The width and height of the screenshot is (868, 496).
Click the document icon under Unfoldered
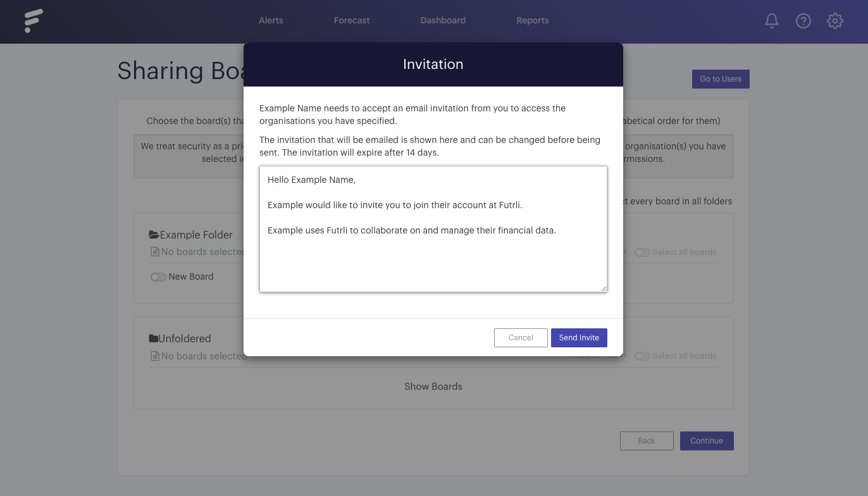click(x=154, y=356)
